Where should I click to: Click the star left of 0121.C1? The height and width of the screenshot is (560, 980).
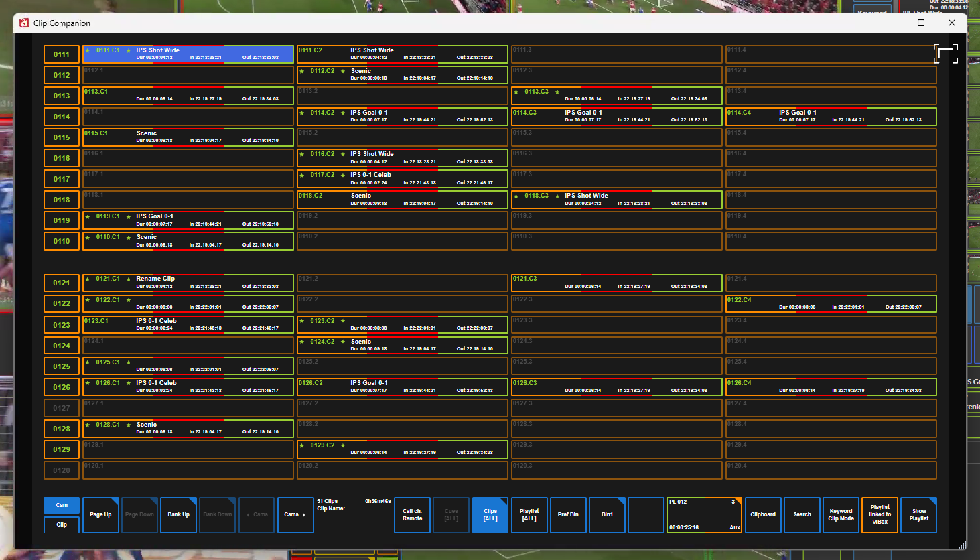pos(88,279)
